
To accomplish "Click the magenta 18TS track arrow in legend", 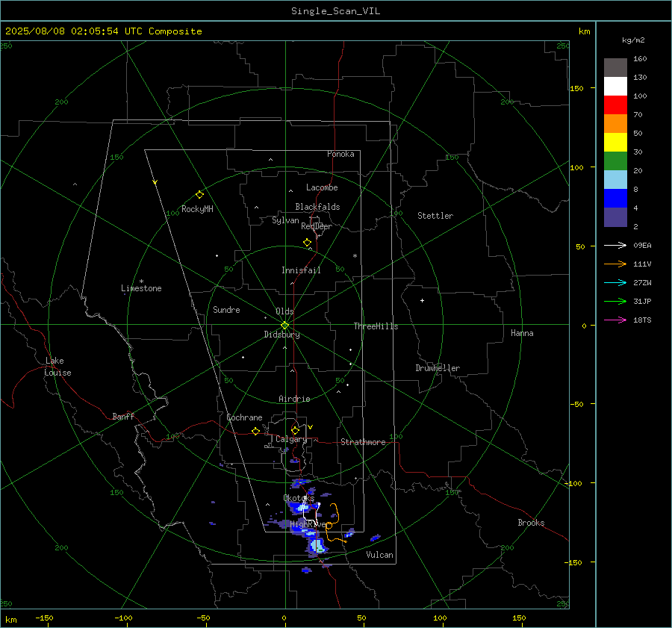I will (615, 320).
